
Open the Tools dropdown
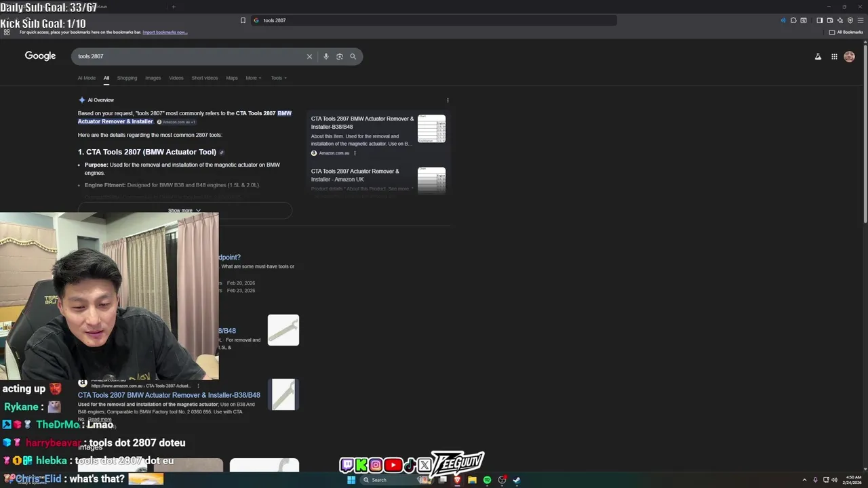coord(279,78)
